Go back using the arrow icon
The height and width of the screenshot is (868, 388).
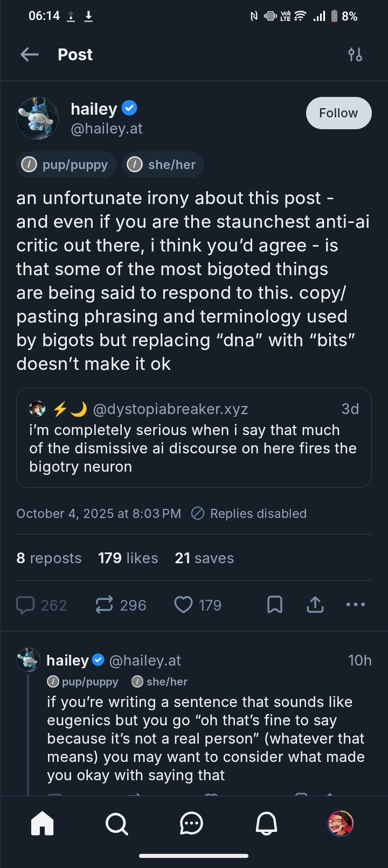click(30, 54)
